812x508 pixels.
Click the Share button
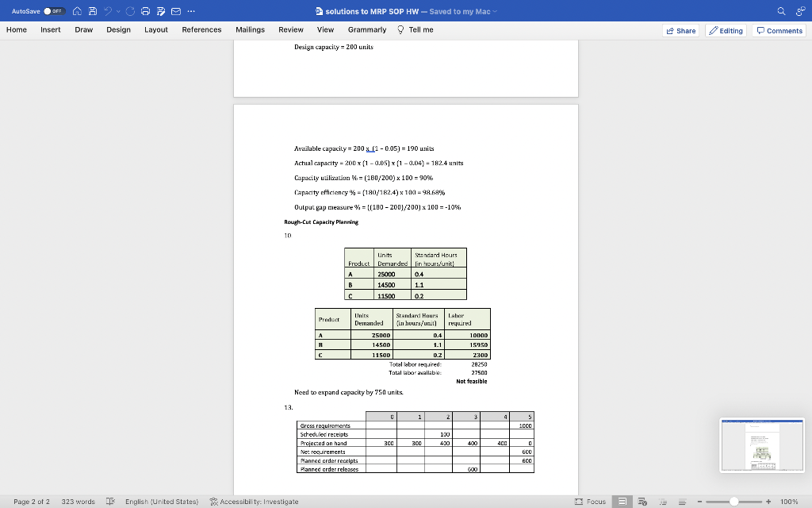pyautogui.click(x=681, y=31)
